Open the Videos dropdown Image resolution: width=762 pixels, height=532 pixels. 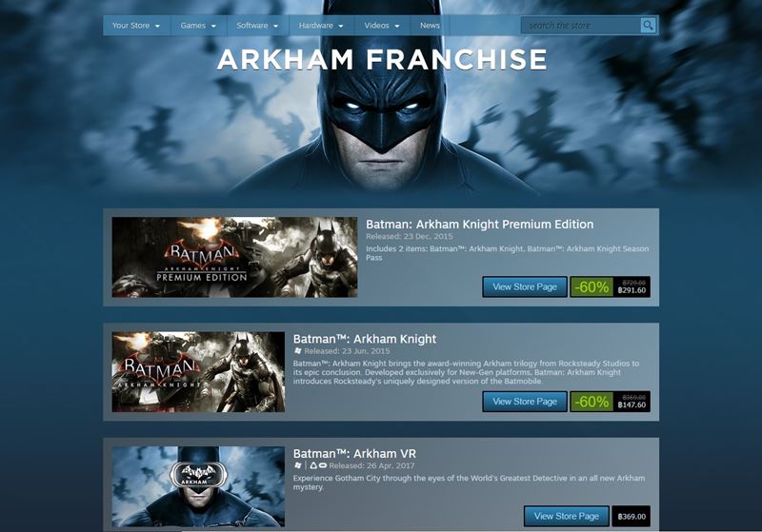click(383, 26)
